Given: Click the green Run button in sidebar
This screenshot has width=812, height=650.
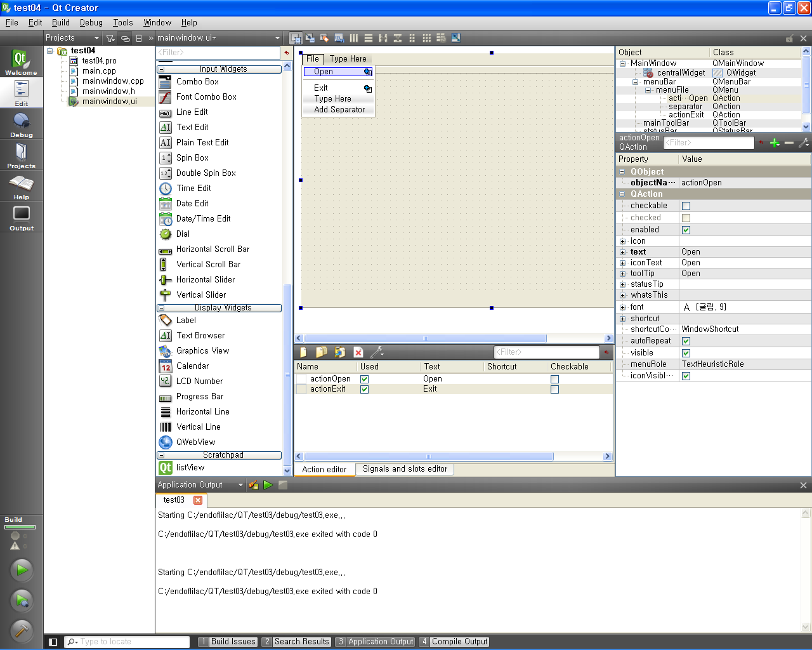Looking at the screenshot, I should (22, 569).
